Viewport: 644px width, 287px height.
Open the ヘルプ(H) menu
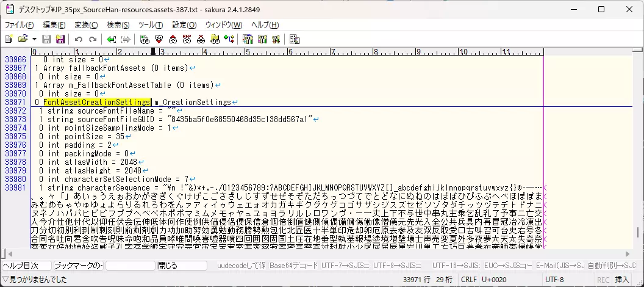click(265, 25)
